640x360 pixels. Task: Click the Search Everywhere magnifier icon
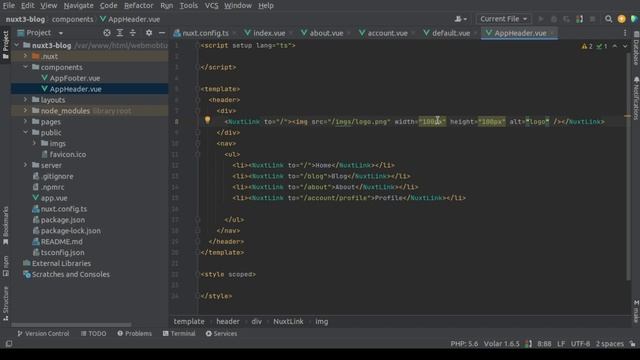609,19
